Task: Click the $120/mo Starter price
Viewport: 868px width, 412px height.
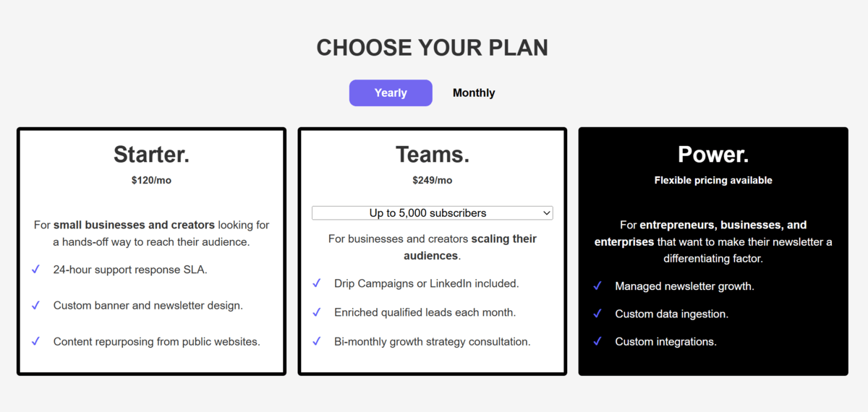Action: (x=151, y=180)
